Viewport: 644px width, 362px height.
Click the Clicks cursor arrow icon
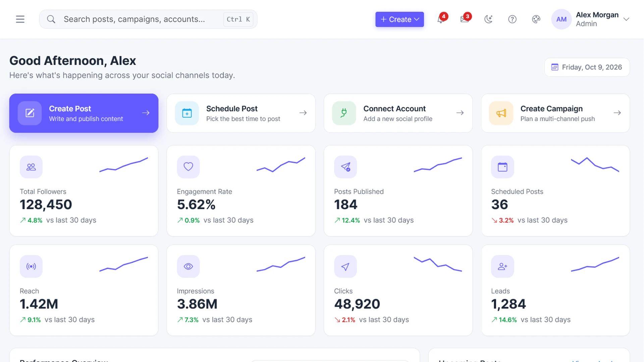pos(345,266)
